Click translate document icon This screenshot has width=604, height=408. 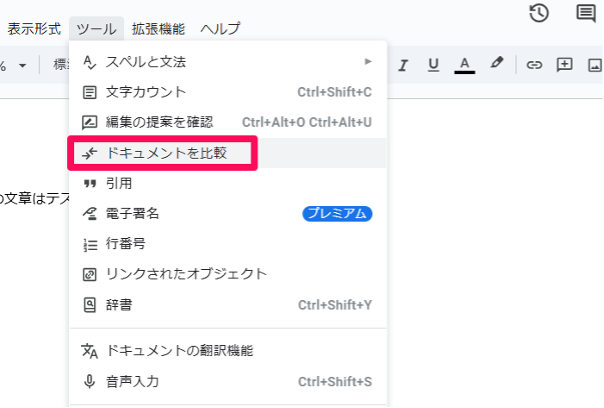coord(89,351)
